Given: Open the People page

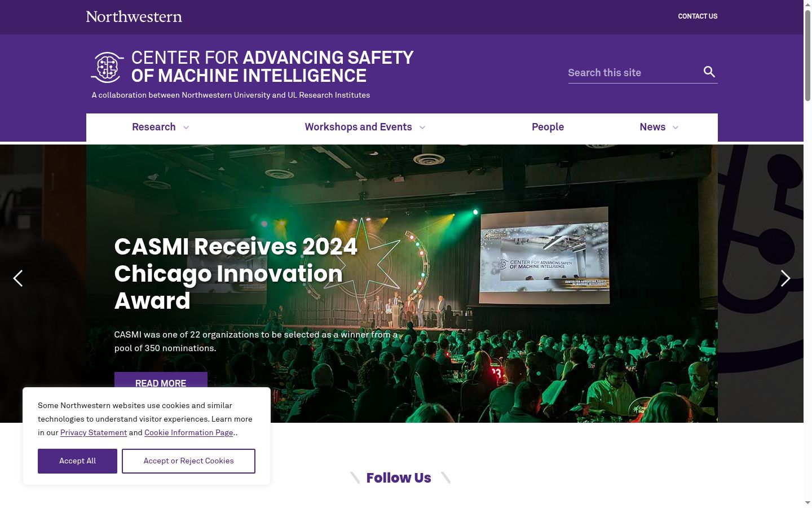Looking at the screenshot, I should [x=548, y=127].
